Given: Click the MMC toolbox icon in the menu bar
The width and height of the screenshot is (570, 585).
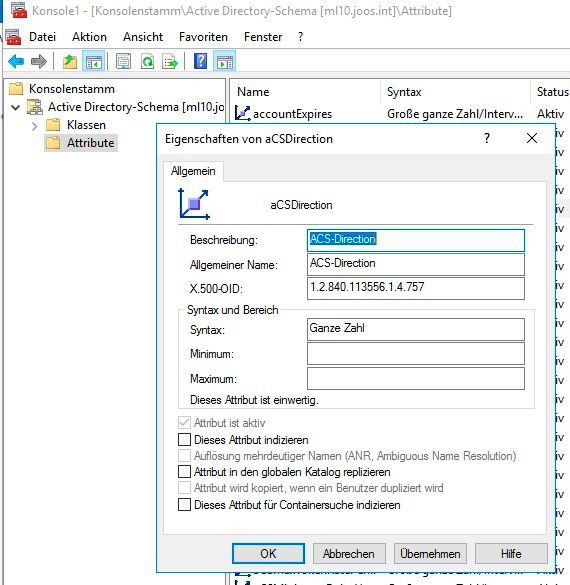Looking at the screenshot, I should point(13,37).
